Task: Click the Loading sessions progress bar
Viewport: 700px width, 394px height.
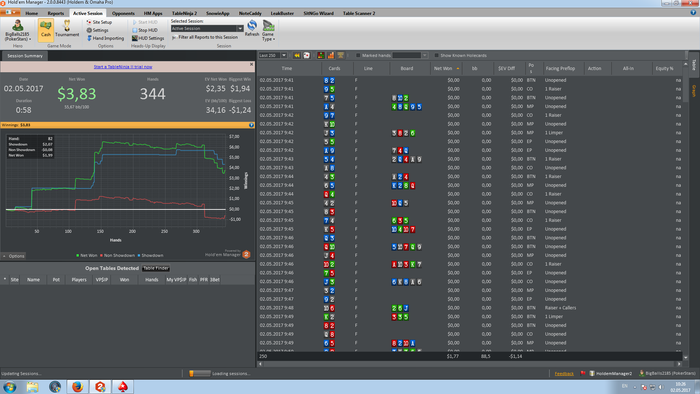Action: (x=200, y=373)
